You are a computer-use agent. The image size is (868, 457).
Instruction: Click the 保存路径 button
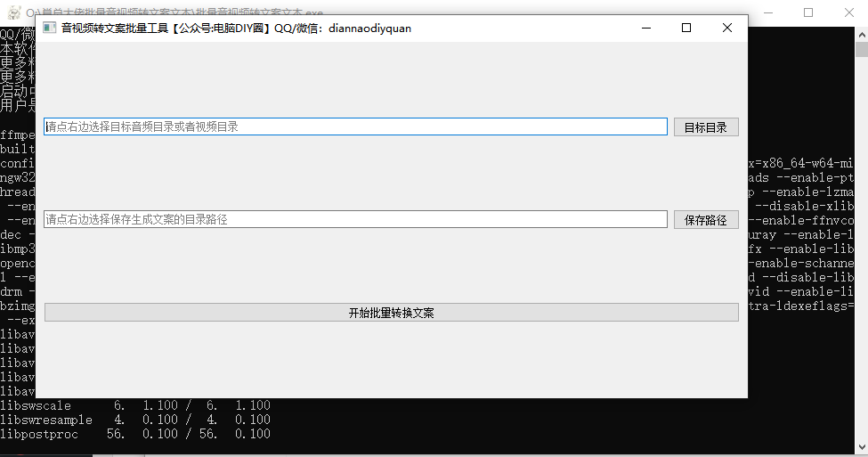(x=706, y=220)
